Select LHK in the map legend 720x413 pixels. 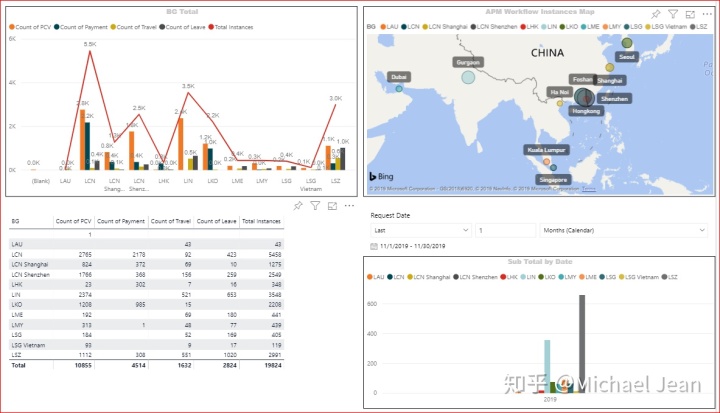click(x=529, y=27)
